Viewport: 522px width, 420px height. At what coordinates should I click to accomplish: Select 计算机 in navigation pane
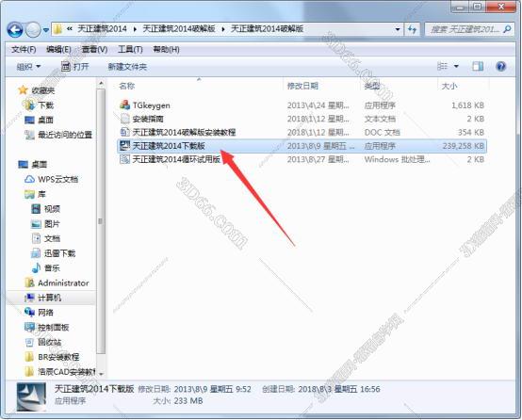(43, 298)
